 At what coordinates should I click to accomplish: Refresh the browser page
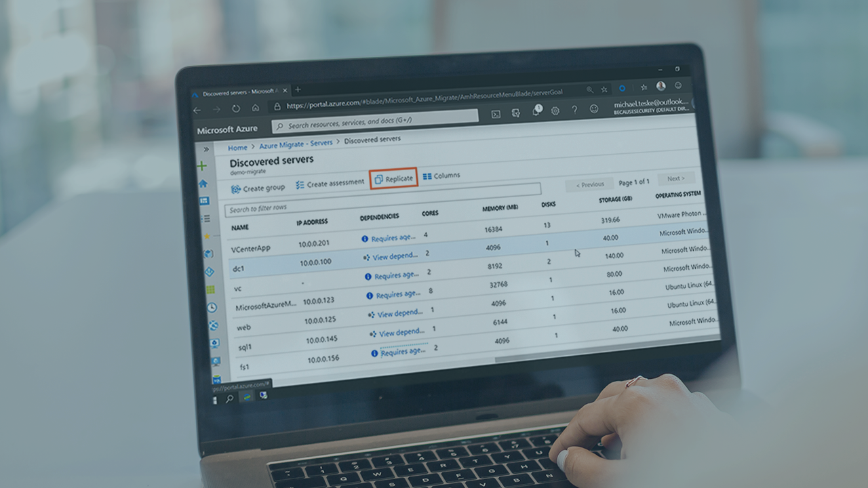(x=235, y=108)
